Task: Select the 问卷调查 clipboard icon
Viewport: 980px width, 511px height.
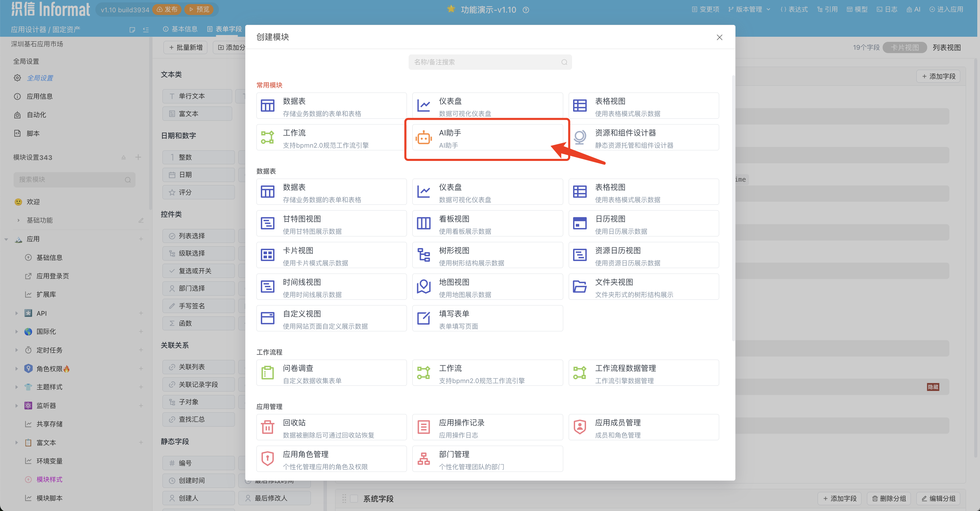Action: 267,373
